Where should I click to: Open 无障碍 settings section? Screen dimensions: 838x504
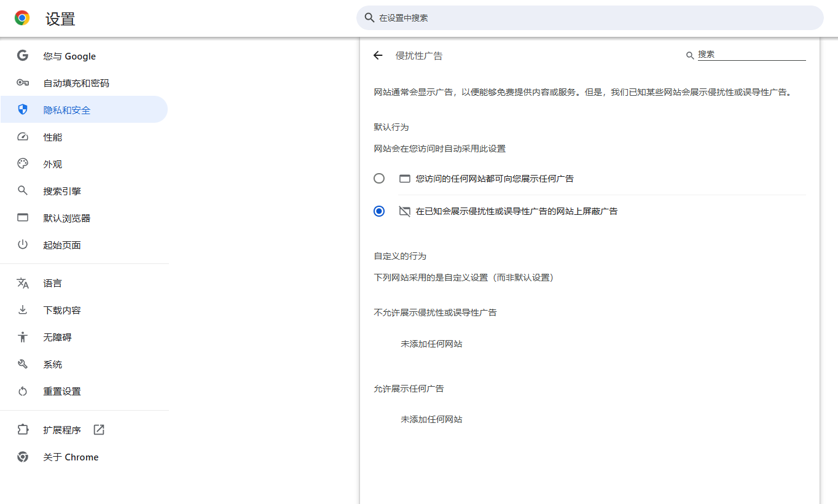tap(84, 337)
